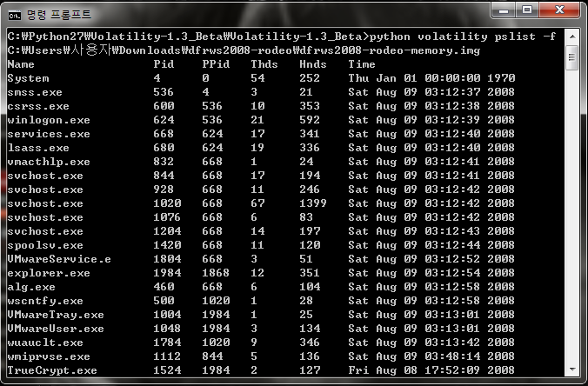Select the 'smss.exe' process name

coord(35,92)
